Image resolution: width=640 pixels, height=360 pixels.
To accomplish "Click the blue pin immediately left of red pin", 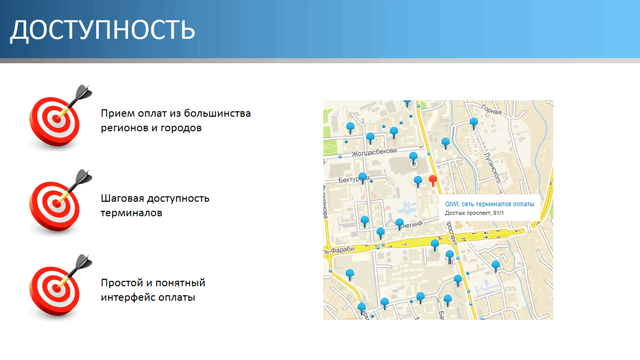I will tap(418, 181).
